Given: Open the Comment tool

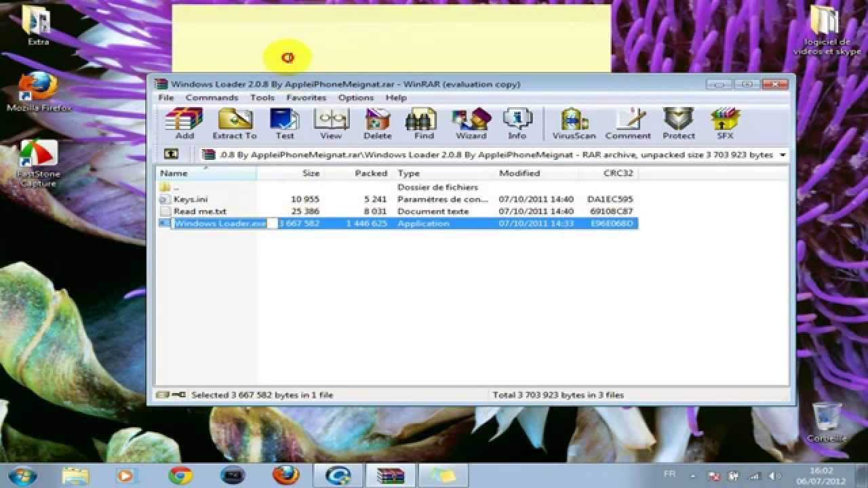Looking at the screenshot, I should [628, 123].
